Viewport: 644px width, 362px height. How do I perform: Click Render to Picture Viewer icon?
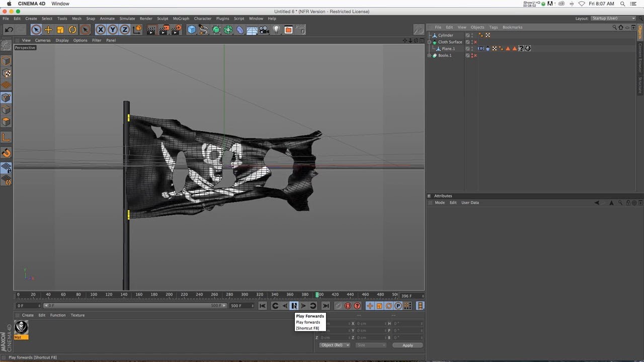pyautogui.click(x=164, y=30)
